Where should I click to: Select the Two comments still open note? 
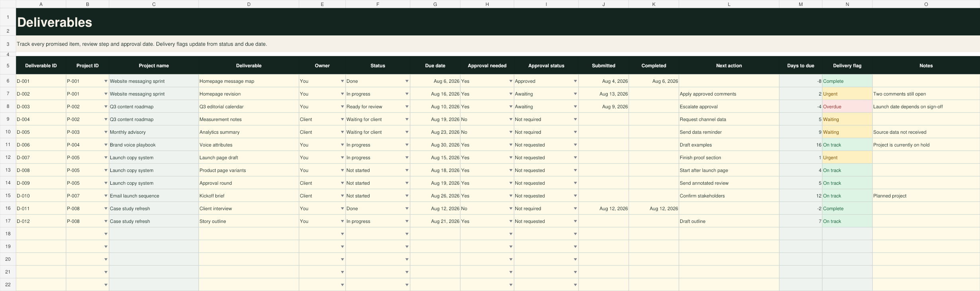[926, 94]
